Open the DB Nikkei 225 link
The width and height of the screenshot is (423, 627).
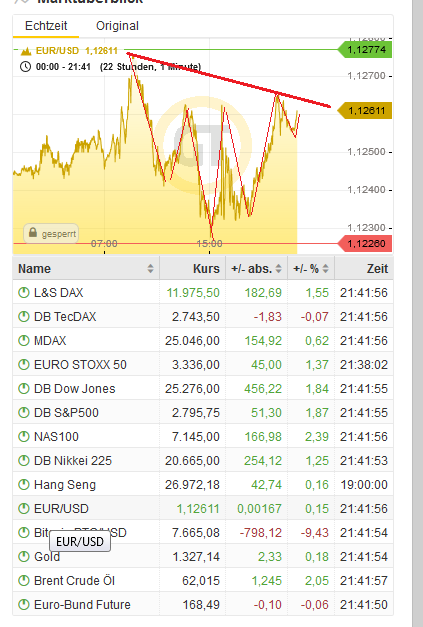tap(73, 461)
